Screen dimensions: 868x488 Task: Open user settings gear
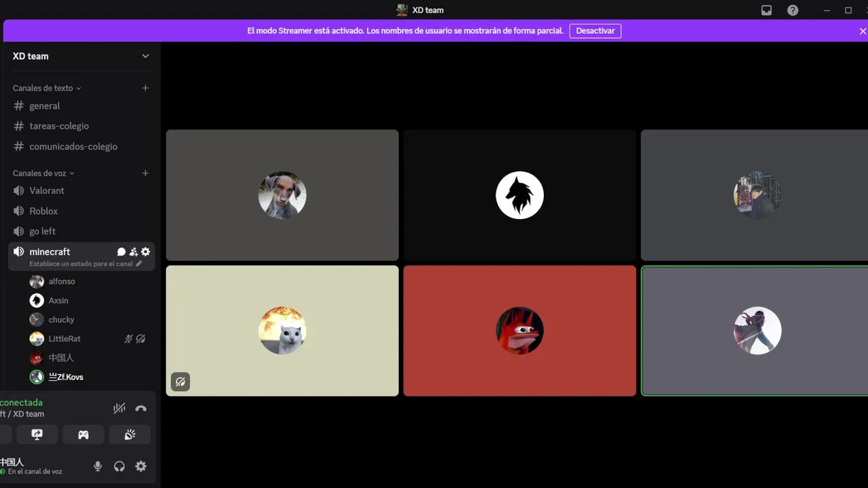pos(141,466)
